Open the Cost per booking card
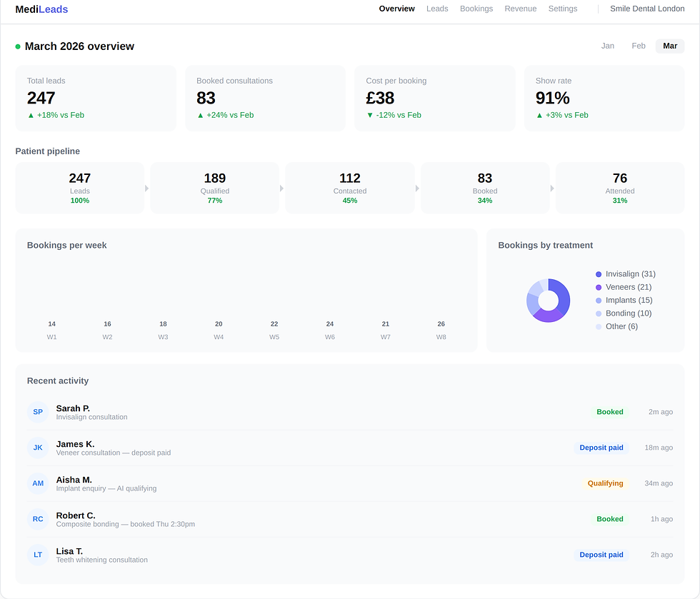 [435, 99]
